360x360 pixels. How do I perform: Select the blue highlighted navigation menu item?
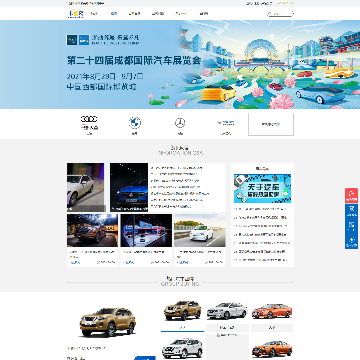[x=114, y=14]
